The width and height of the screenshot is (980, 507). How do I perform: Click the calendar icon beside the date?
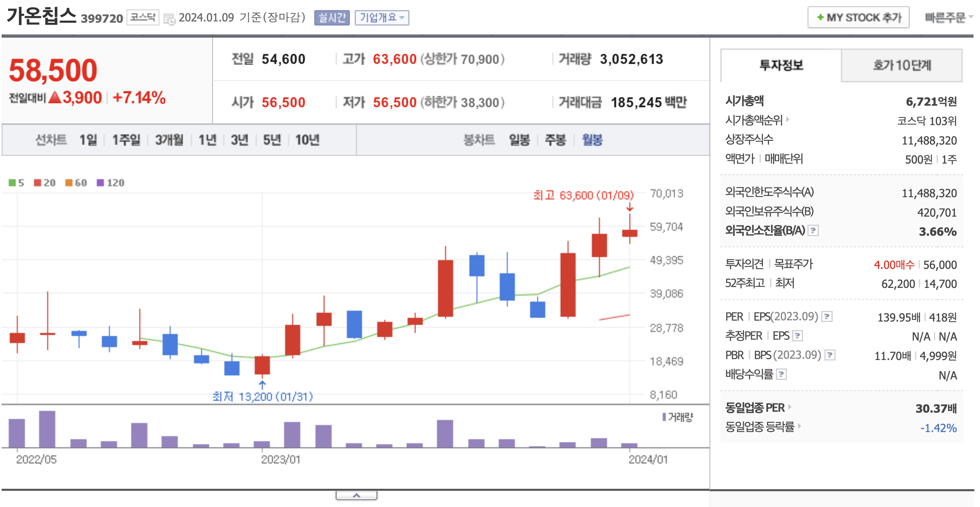[169, 19]
